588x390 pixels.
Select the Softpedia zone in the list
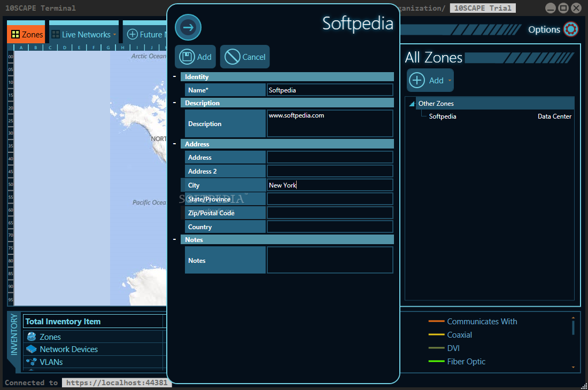click(443, 116)
